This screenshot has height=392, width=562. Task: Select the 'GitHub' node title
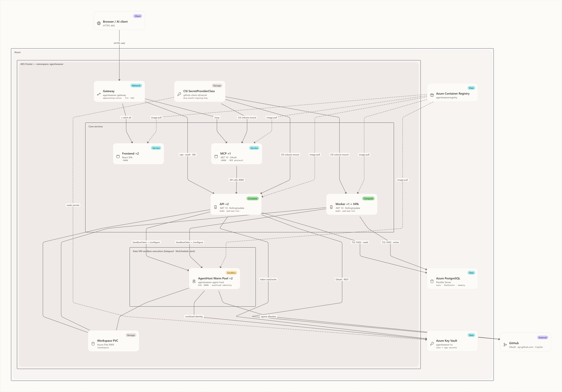[x=514, y=343]
